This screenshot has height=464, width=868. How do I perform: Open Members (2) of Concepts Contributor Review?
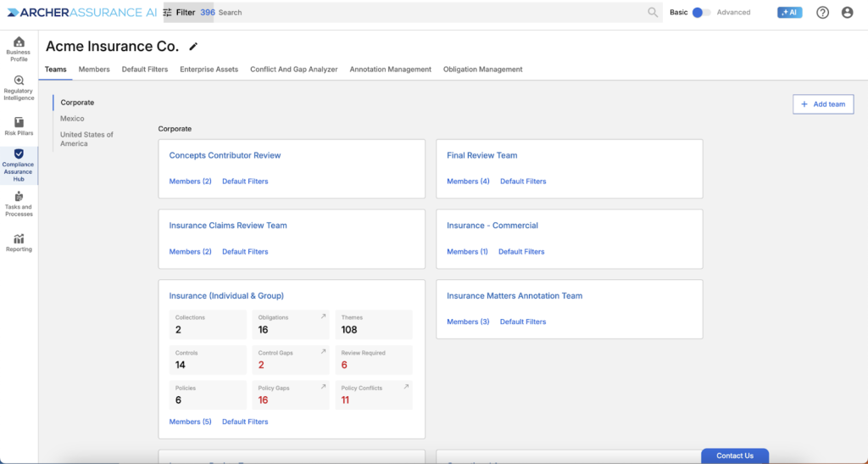[191, 181]
